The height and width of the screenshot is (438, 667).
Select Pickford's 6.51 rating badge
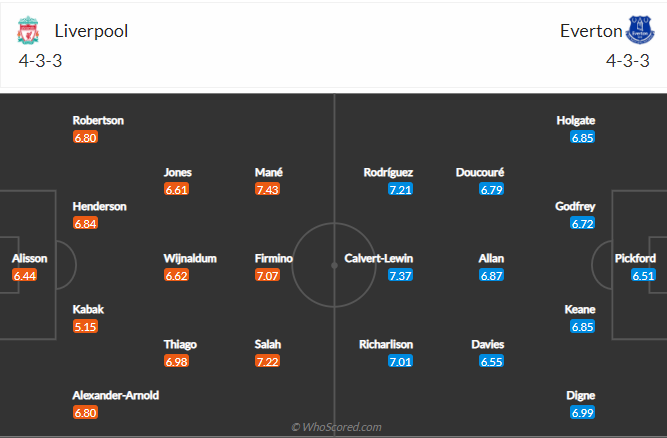643,275
